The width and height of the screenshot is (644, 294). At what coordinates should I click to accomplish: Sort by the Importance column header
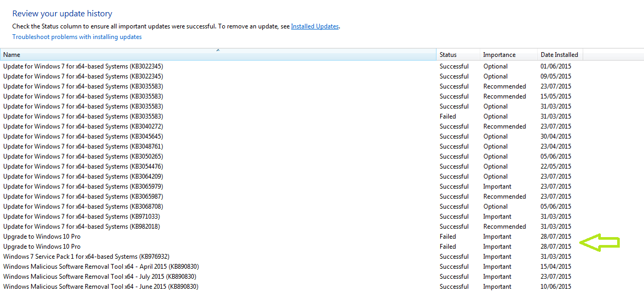point(508,55)
